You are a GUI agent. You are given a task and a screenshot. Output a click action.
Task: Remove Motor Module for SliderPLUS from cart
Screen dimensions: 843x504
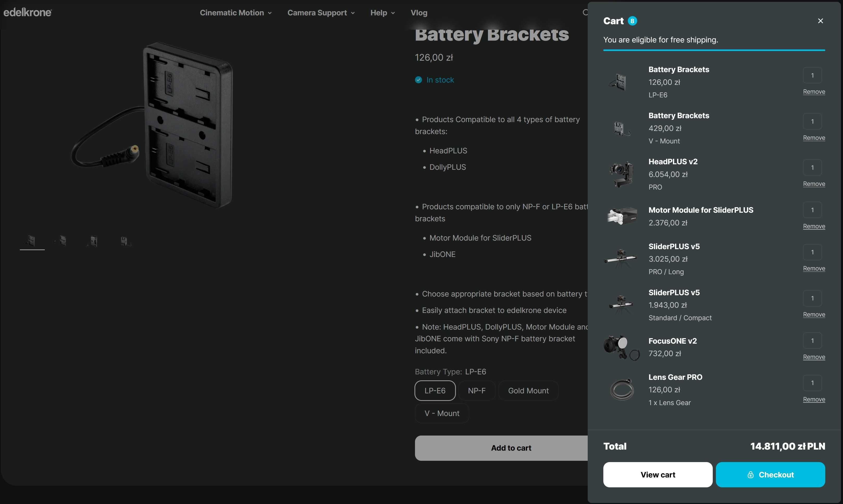coord(814,226)
